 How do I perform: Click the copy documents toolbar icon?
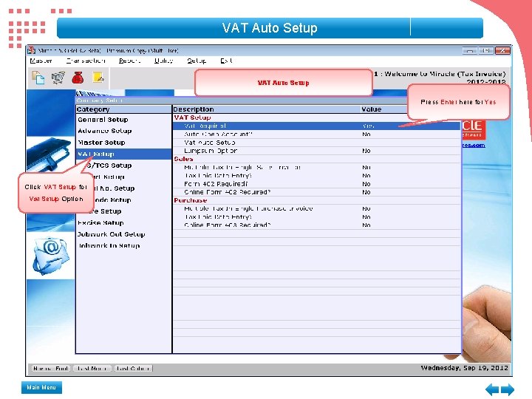tap(38, 78)
